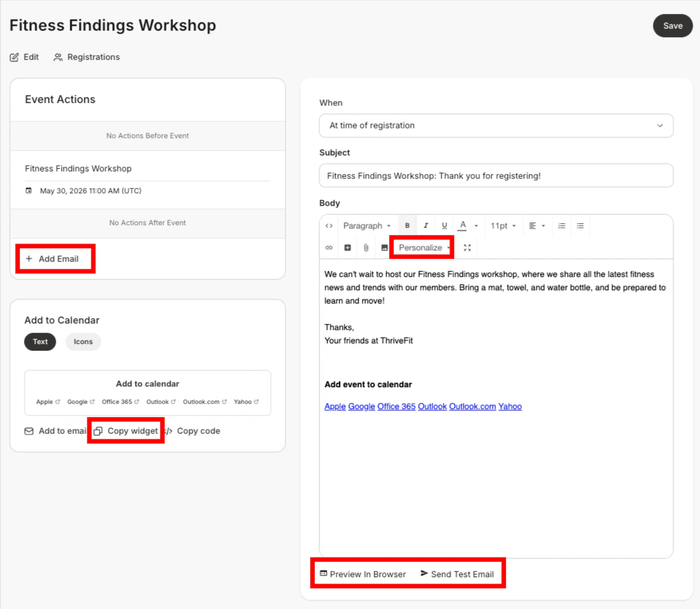
Task: Open the Outlook link in email body
Action: [x=432, y=406]
